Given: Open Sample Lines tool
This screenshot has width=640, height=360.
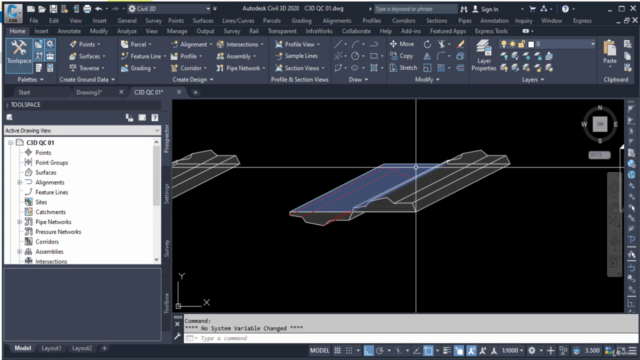Looking at the screenshot, I should tap(297, 56).
